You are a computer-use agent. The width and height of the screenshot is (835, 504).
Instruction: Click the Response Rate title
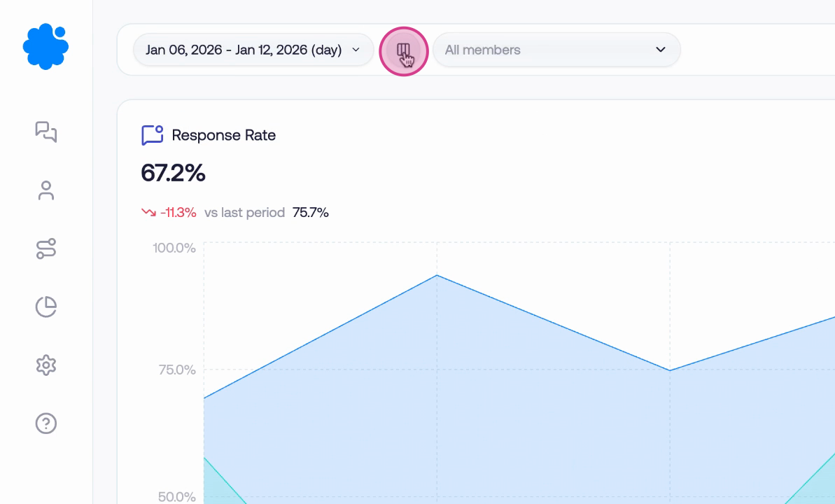coord(224,135)
